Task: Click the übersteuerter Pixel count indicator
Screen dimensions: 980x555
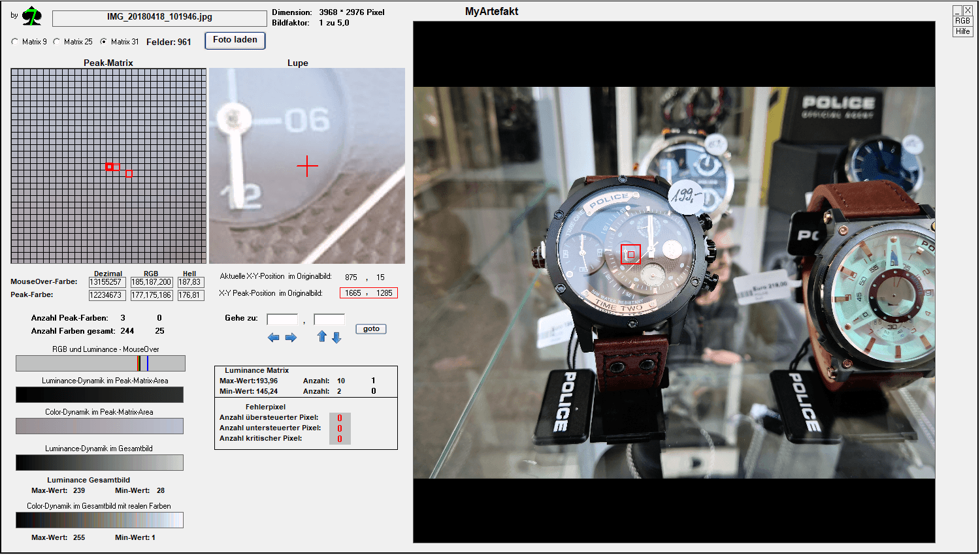Action: pos(340,418)
